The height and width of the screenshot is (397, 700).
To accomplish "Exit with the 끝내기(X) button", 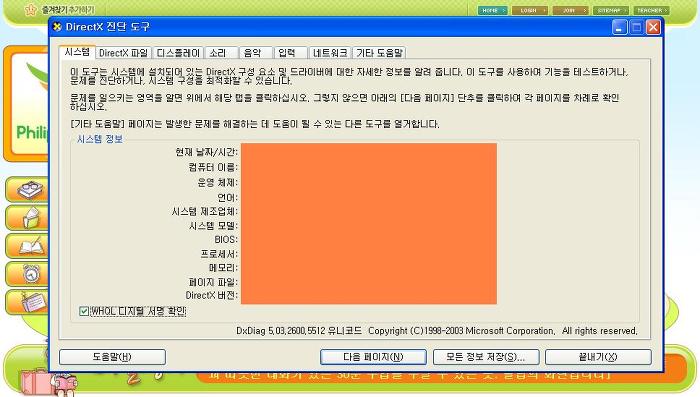I will (598, 357).
